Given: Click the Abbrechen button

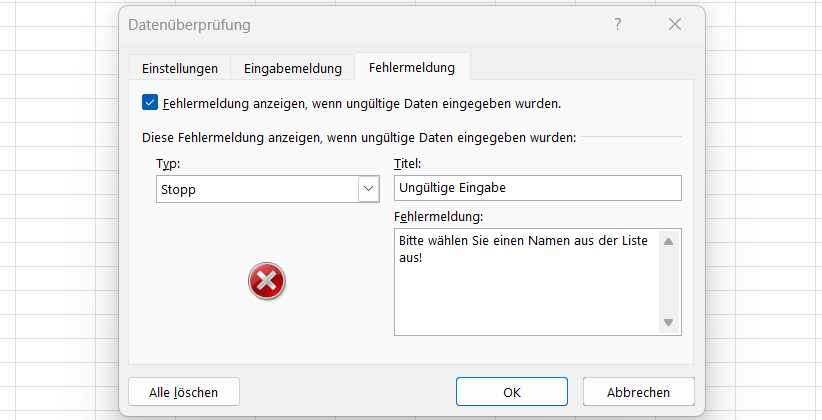Looking at the screenshot, I should click(639, 392).
